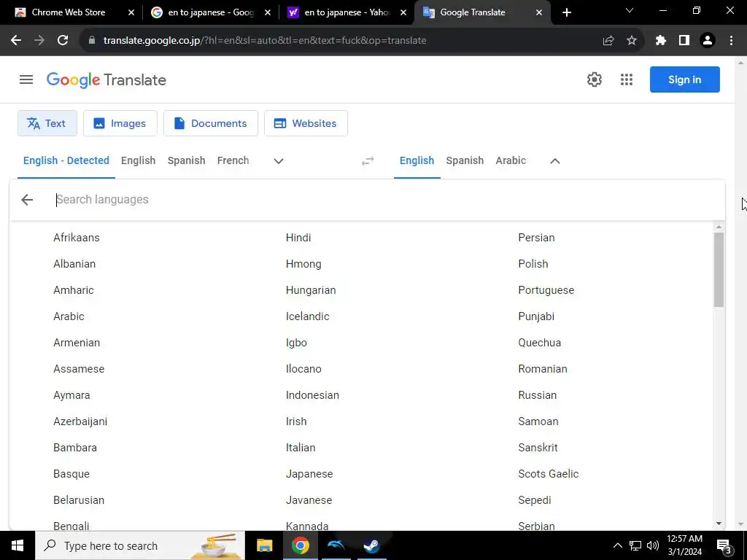Pick Hmong from language list

tap(303, 264)
